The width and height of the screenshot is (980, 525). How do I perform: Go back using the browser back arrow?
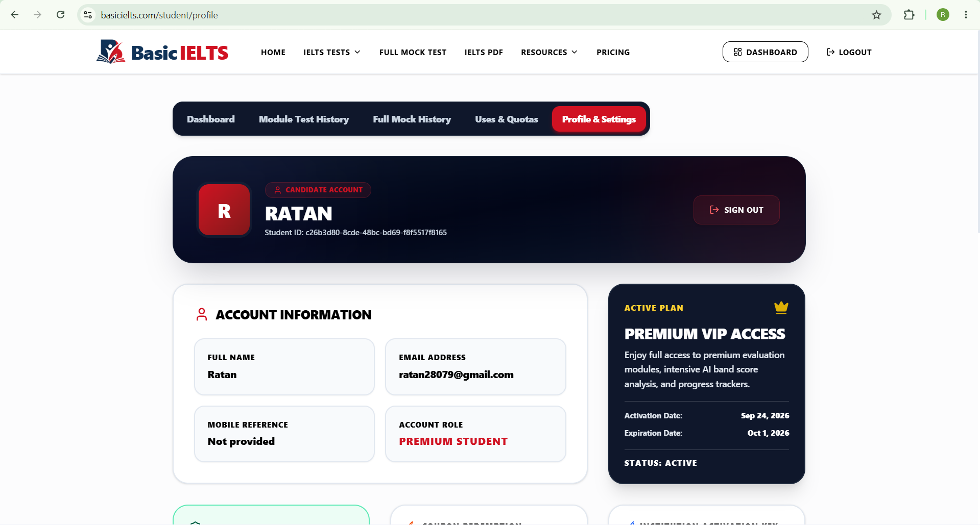(15, 15)
